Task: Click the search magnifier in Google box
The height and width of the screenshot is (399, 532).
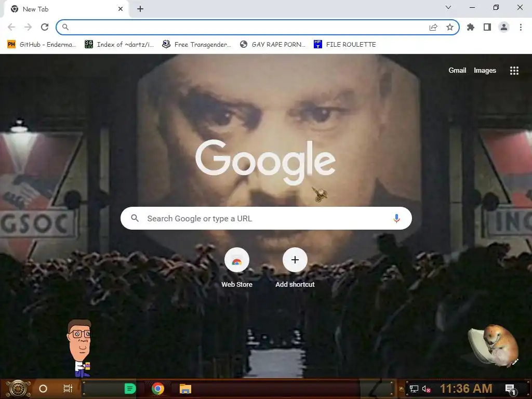Action: coord(135,218)
